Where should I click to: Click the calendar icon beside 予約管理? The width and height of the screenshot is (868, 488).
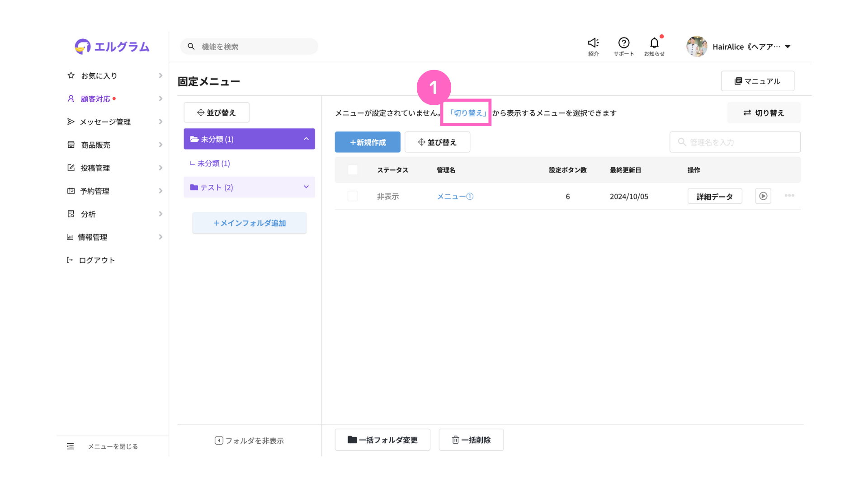tap(71, 191)
